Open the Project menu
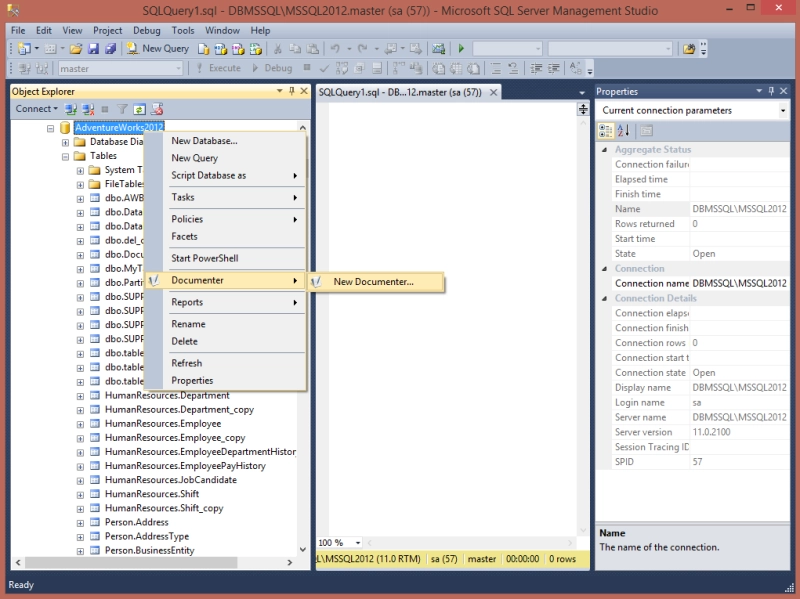Screen dimensions: 800x599 point(107,31)
